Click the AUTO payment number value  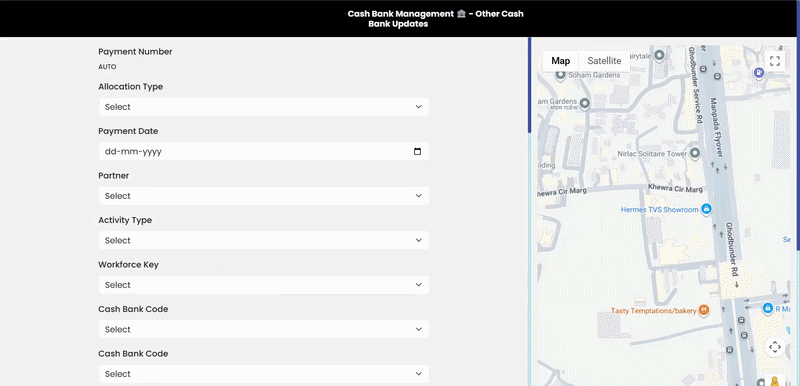click(x=107, y=67)
